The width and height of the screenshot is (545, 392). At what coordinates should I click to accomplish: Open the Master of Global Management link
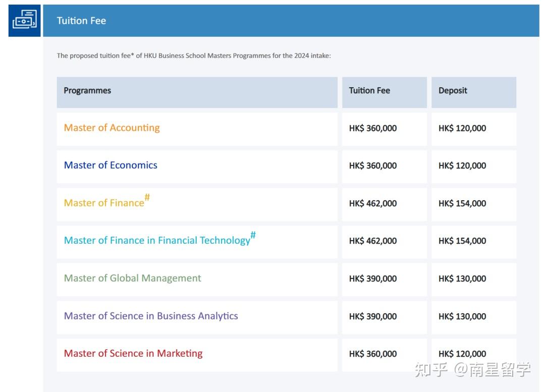(x=132, y=278)
